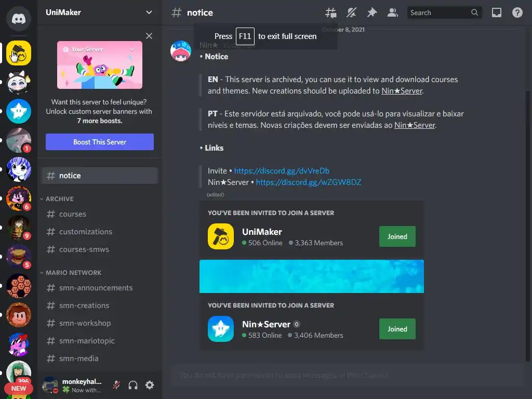Open User Settings gear
Viewport: 532px width, 399px height.
[150, 385]
